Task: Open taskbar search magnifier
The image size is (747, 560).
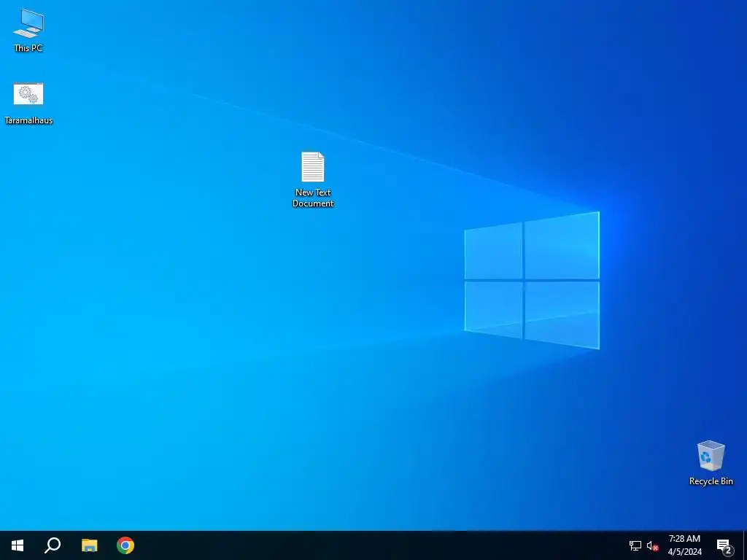Action: pyautogui.click(x=53, y=545)
